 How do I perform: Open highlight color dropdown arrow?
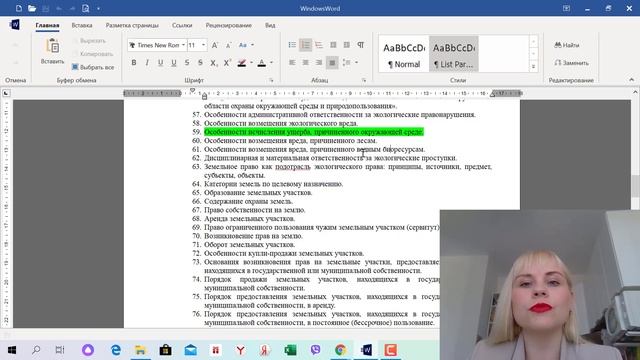click(251, 63)
